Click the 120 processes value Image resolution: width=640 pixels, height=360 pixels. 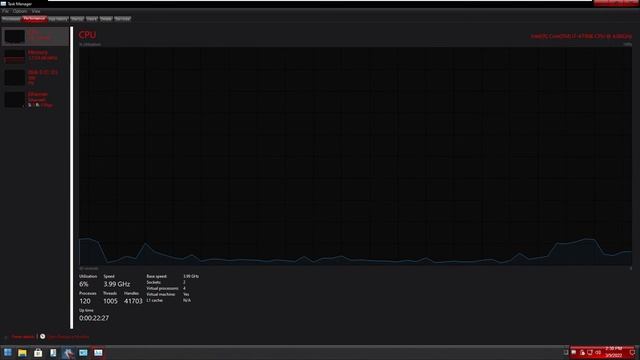(x=85, y=301)
